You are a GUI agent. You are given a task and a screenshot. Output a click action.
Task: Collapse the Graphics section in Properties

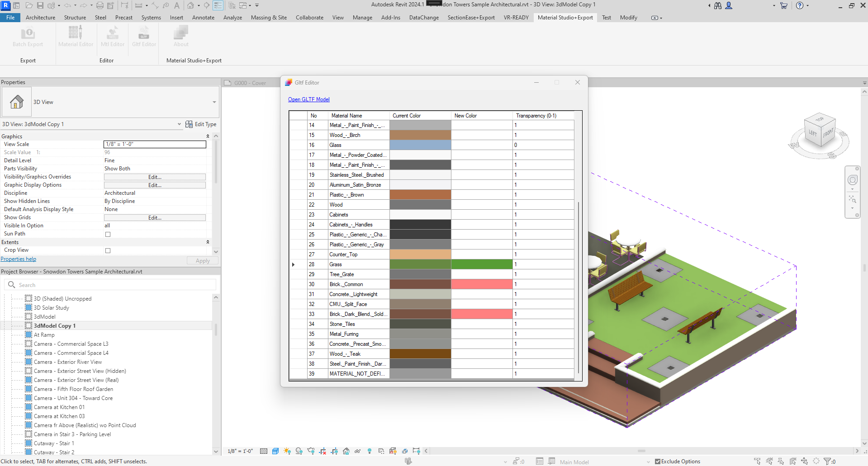[x=208, y=136]
